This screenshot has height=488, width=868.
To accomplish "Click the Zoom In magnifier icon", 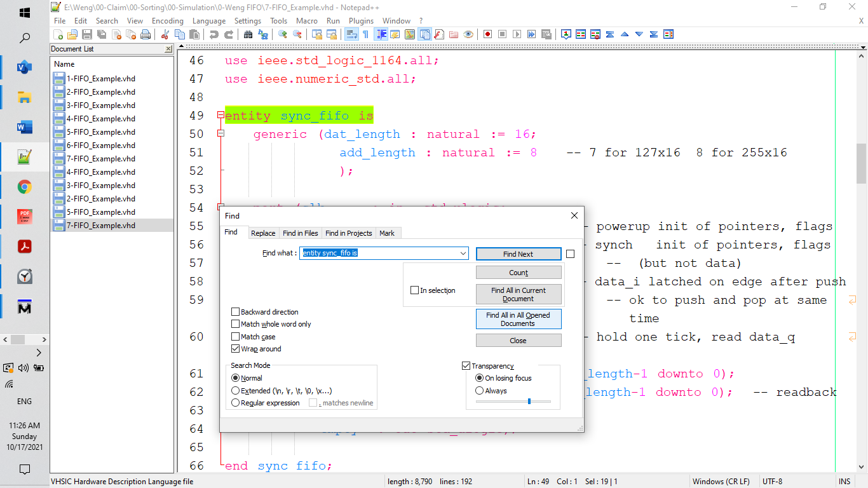I will pyautogui.click(x=283, y=34).
